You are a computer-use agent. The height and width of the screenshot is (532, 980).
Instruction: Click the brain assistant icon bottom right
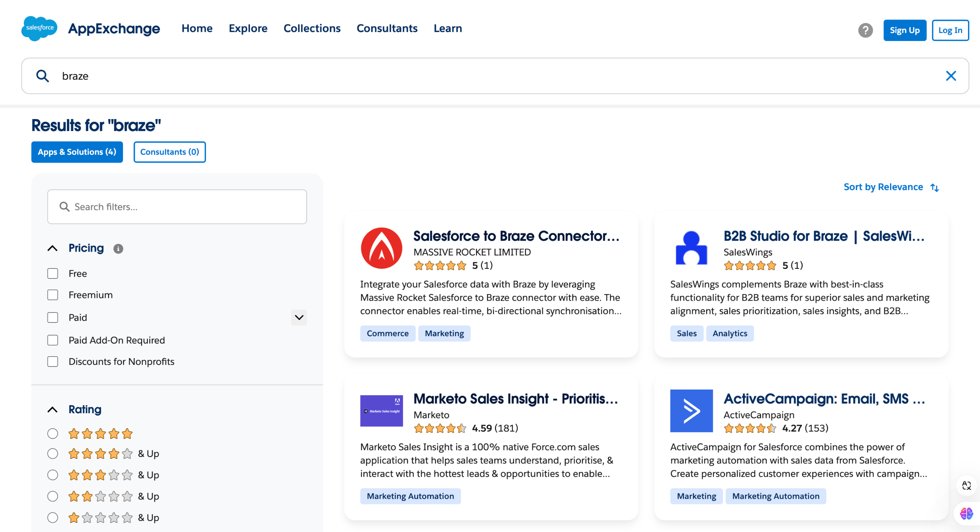tap(966, 513)
